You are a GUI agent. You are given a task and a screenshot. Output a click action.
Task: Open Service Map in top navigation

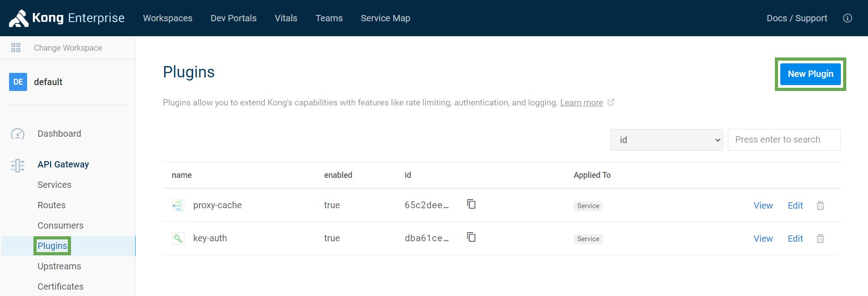tap(386, 18)
